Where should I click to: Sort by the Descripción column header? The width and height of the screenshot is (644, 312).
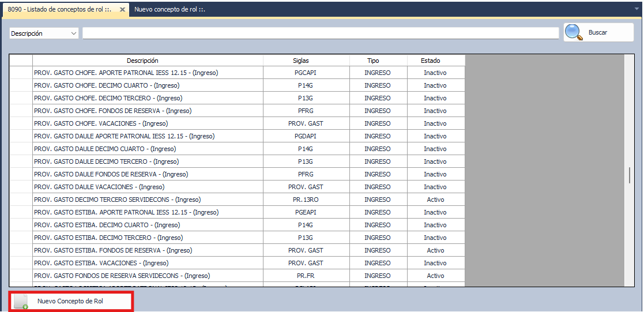click(x=142, y=61)
